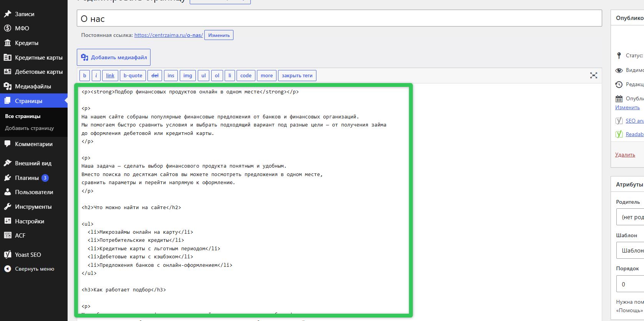This screenshot has height=321, width=644.
Task: Click the Комментарии speech bubble icon
Action: 7,144
